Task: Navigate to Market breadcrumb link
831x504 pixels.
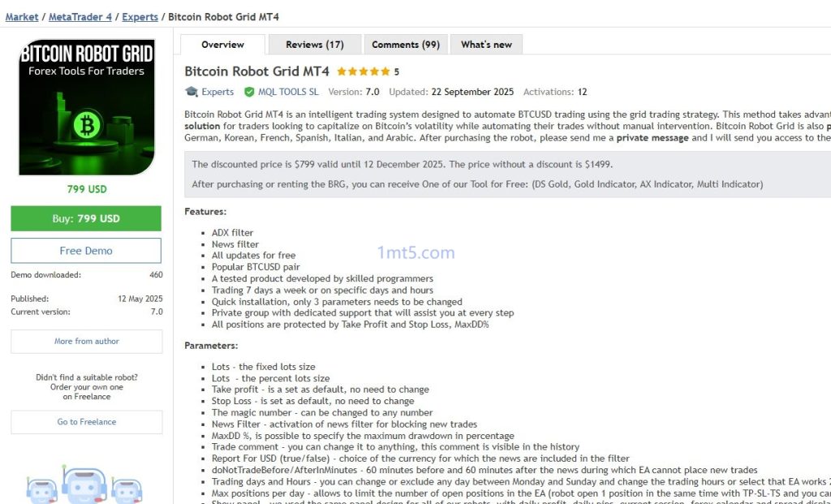Action: click(x=22, y=17)
